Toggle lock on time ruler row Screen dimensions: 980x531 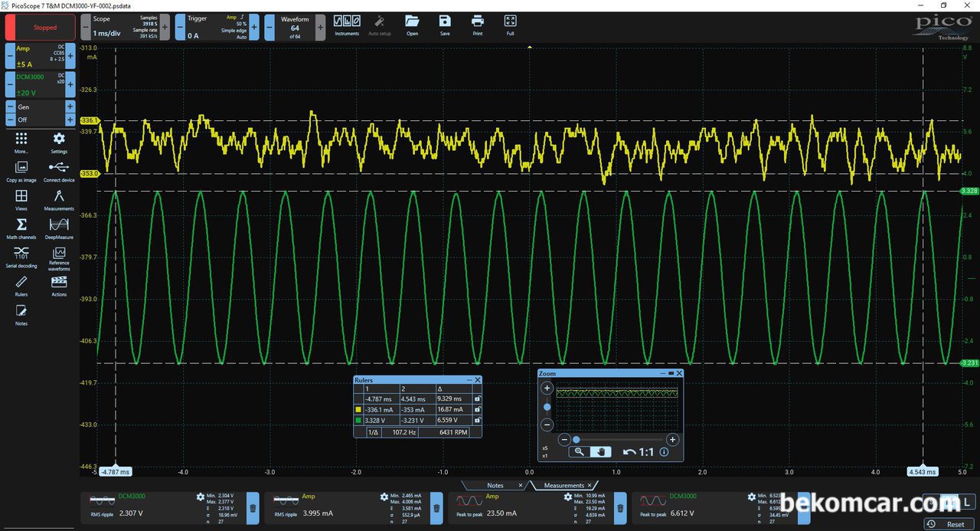click(477, 398)
